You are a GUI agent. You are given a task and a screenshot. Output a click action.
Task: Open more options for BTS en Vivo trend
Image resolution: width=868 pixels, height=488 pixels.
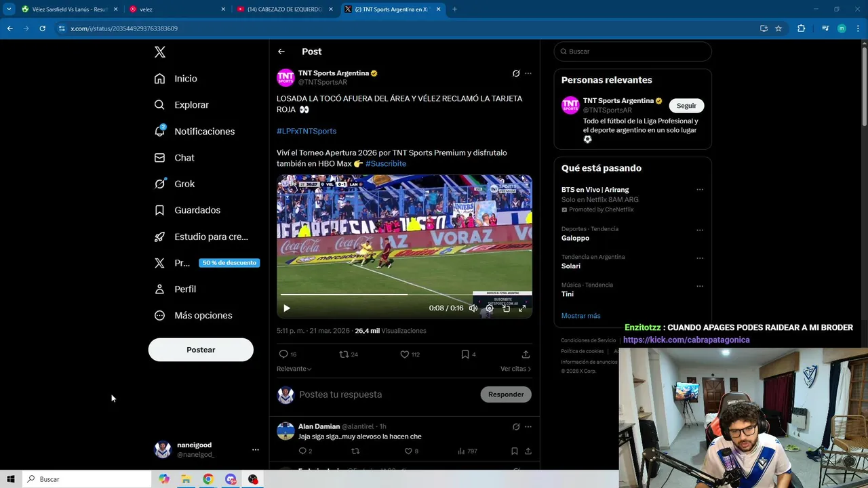pos(700,190)
